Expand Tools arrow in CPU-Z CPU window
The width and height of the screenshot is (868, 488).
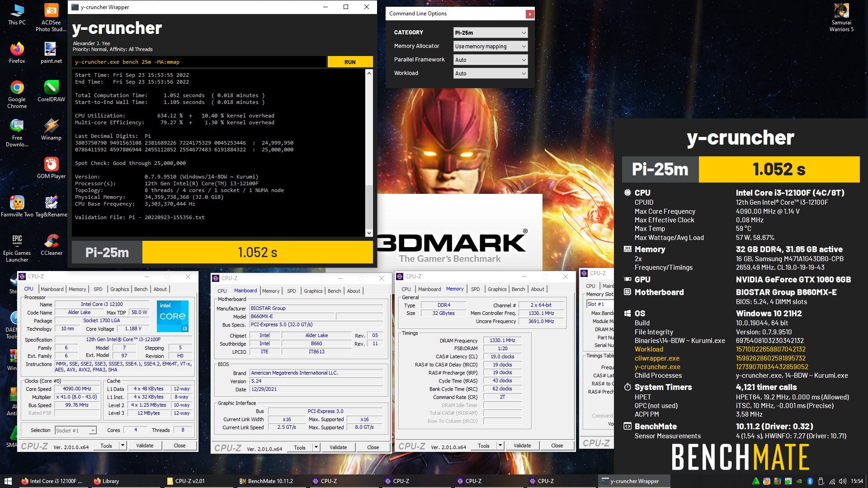pyautogui.click(x=123, y=446)
